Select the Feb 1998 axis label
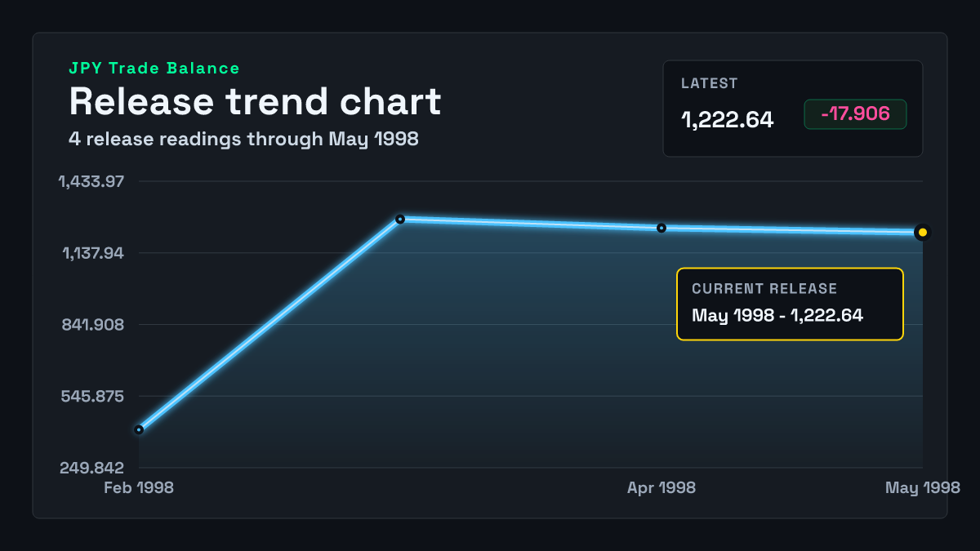This screenshot has width=980, height=551. click(x=139, y=487)
